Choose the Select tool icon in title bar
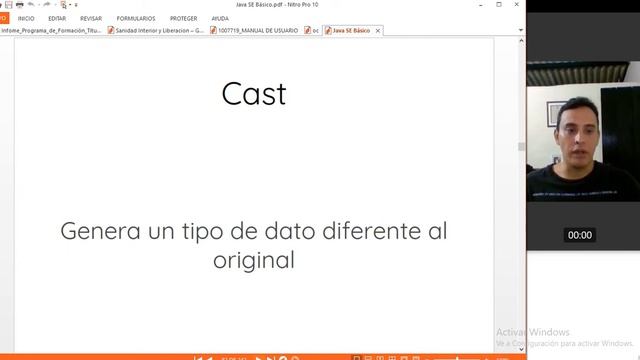 pyautogui.click(x=63, y=5)
